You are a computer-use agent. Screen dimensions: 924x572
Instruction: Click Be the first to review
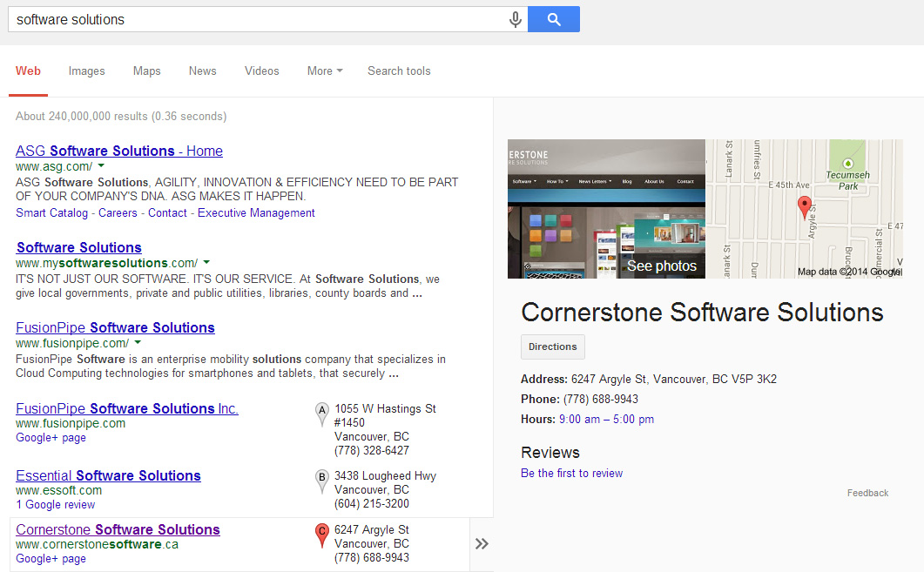pyautogui.click(x=571, y=473)
